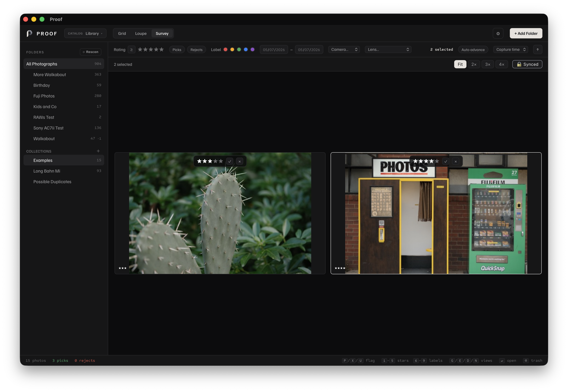Screen dimensions: 568x392
Task: Reject the photo booth image with X
Action: [456, 161]
